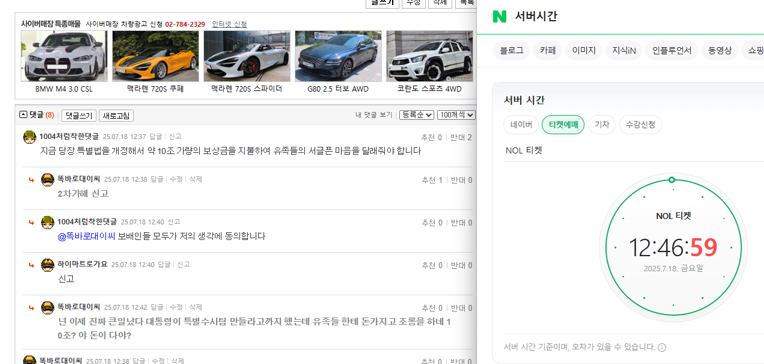Open the 지식iN search tab
Image resolution: width=764 pixels, height=364 pixels.
coord(624,50)
